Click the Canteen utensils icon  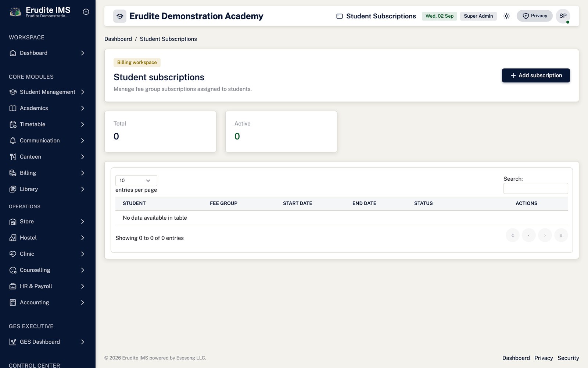tap(13, 157)
